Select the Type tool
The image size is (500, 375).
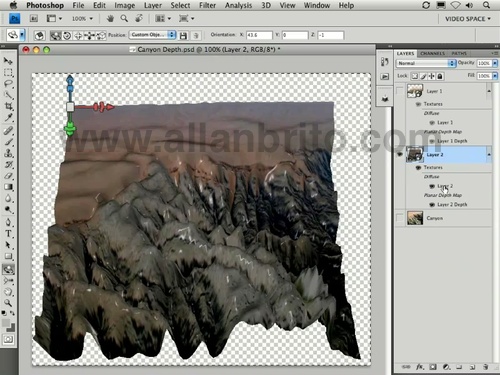click(x=8, y=234)
